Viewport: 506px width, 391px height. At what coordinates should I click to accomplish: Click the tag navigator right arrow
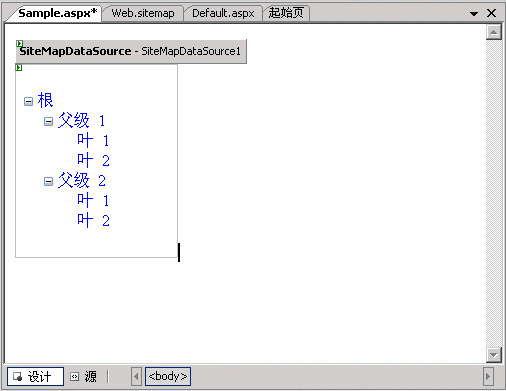(x=488, y=377)
